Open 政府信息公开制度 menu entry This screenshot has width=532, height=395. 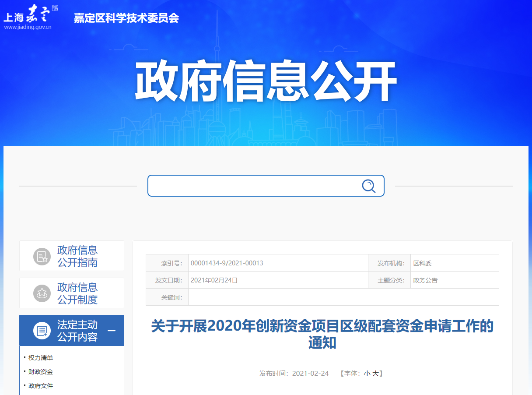72,293
